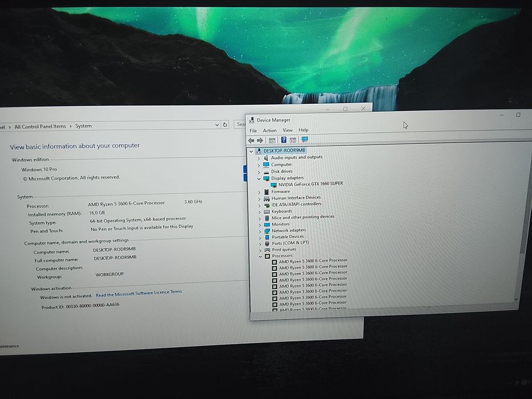The image size is (532, 399).
Task: Click the Audio inputs and outputs speaker icon
Action: point(266,158)
